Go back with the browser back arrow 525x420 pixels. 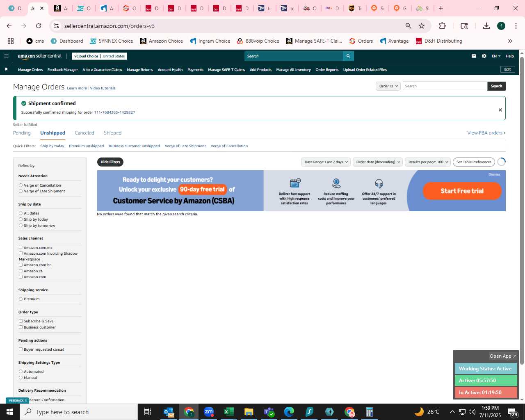click(9, 26)
